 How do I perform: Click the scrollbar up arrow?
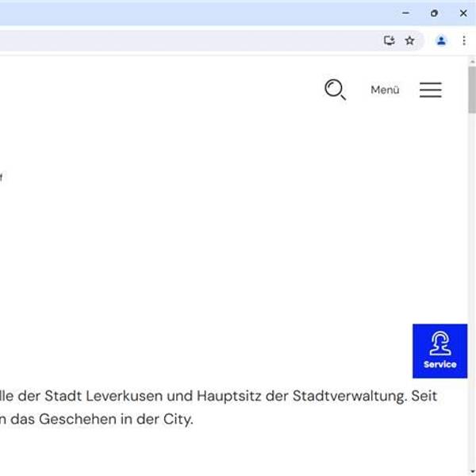click(472, 62)
